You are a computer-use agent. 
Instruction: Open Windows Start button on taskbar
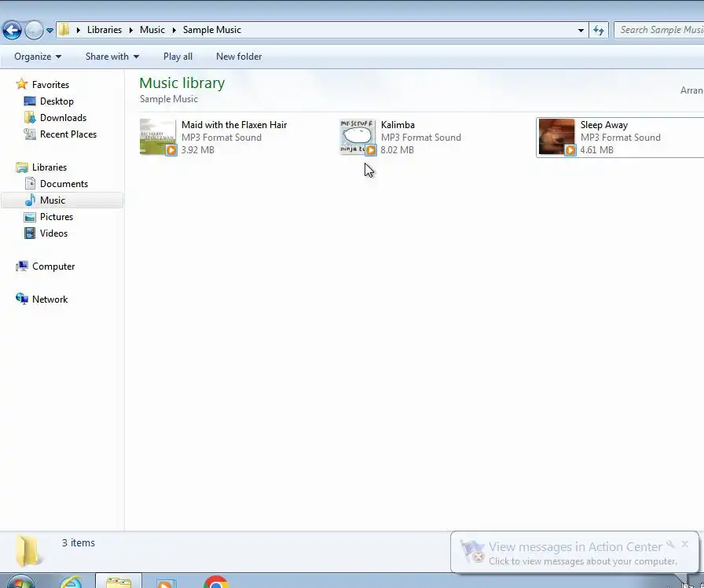[x=20, y=581]
